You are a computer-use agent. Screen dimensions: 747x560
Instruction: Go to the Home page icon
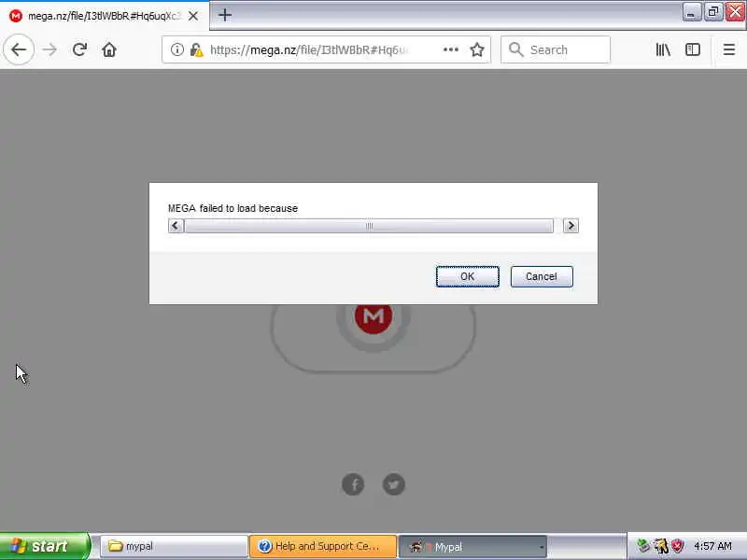coord(109,49)
